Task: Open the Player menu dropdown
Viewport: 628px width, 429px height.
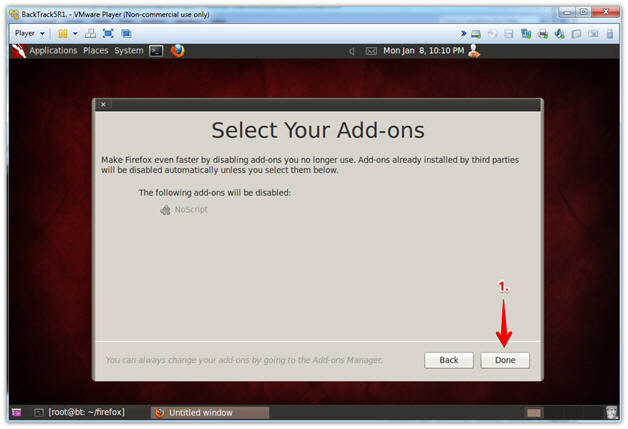Action: (x=29, y=33)
